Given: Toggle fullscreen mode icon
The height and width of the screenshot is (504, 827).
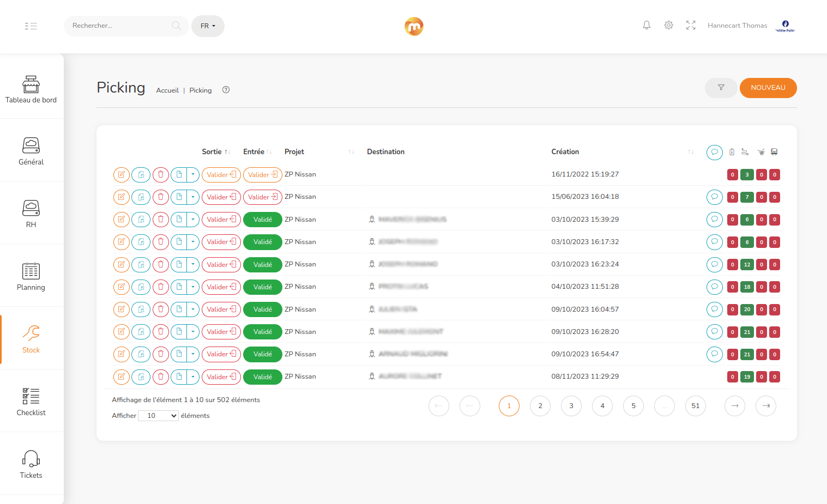Looking at the screenshot, I should 691,26.
